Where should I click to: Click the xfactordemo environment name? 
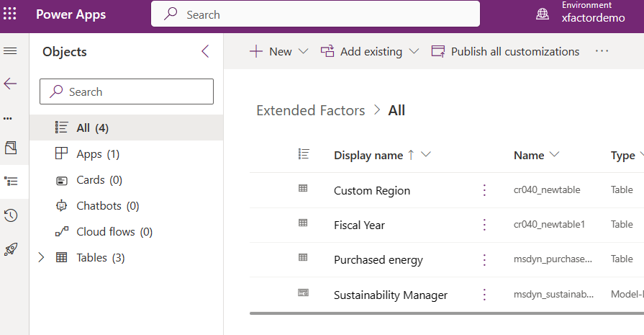point(593,18)
